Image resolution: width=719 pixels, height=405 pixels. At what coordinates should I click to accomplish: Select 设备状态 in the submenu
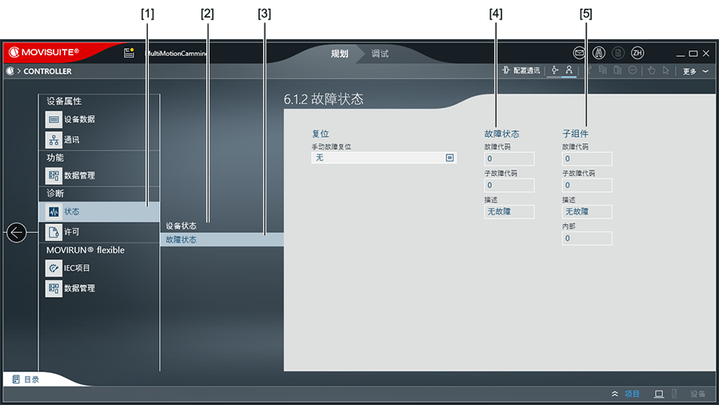(x=181, y=226)
